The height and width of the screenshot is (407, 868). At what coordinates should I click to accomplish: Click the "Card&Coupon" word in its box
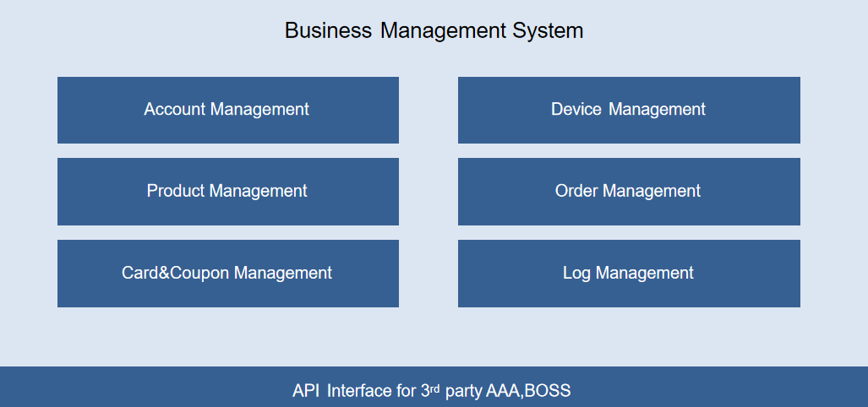(x=176, y=274)
